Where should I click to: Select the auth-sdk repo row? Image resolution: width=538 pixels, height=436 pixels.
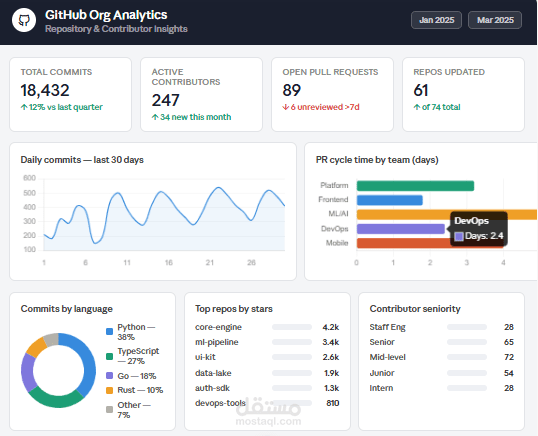click(267, 388)
